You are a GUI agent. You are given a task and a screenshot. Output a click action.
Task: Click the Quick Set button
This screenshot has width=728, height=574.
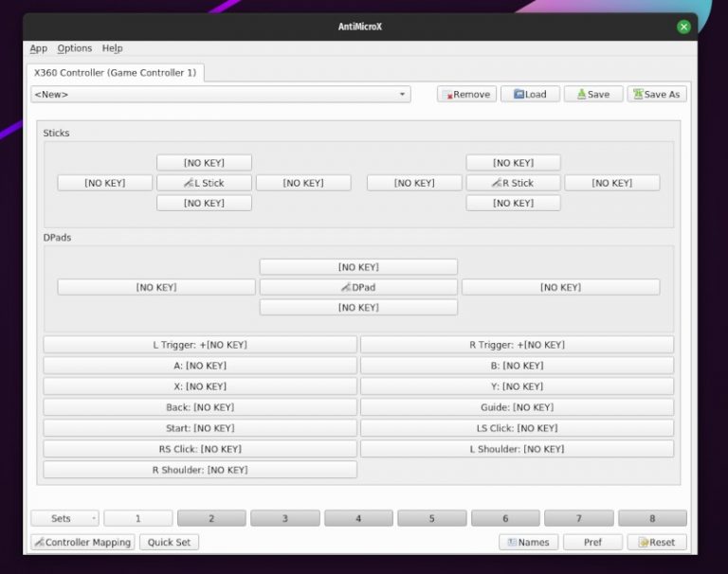click(x=169, y=542)
